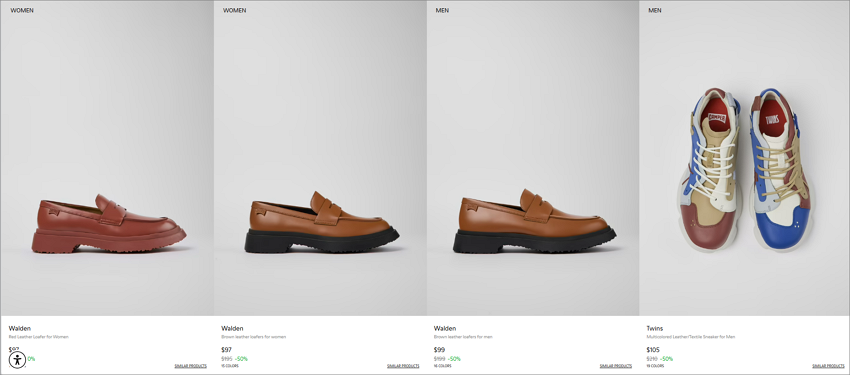Click Similar Products under women's brown Walden

click(403, 366)
